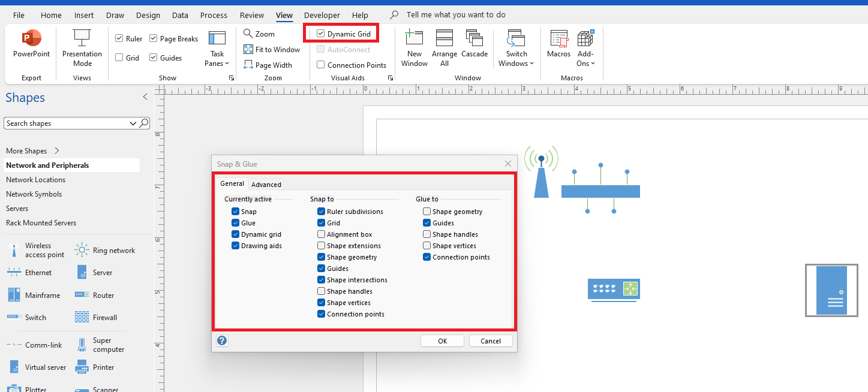This screenshot has height=392, width=868.
Task: Click Cancel in Snap & Glue
Action: 491,341
